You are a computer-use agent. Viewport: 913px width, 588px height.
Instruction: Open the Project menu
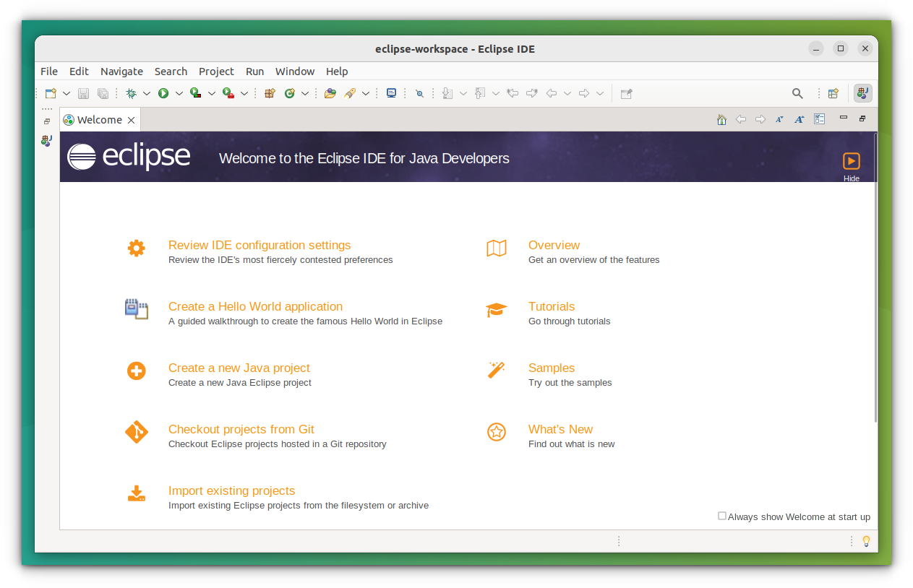pos(216,71)
